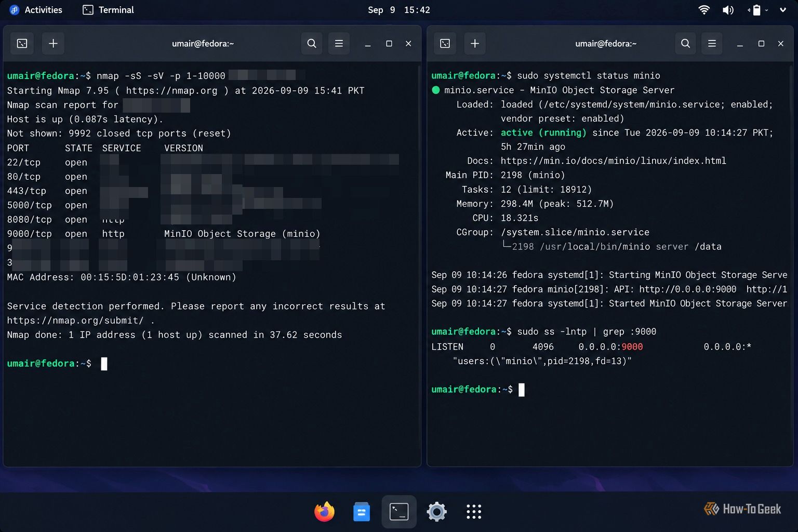Click the Wi-Fi status indicator

coord(704,10)
